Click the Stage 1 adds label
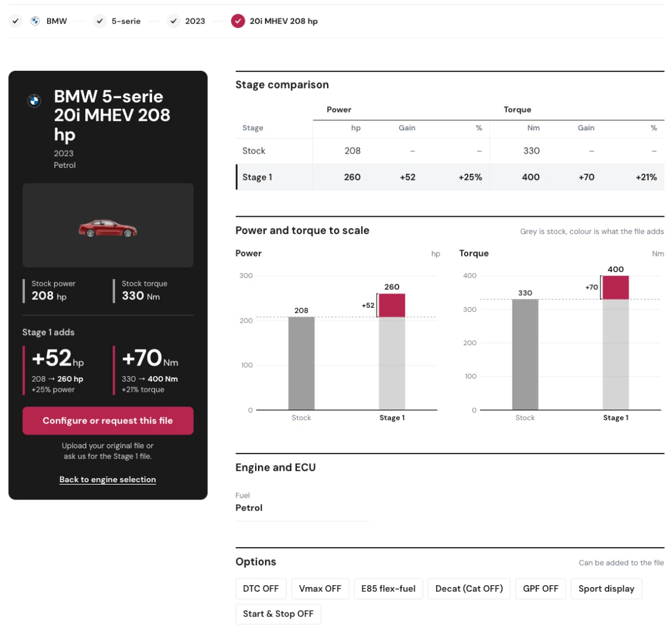 [48, 332]
